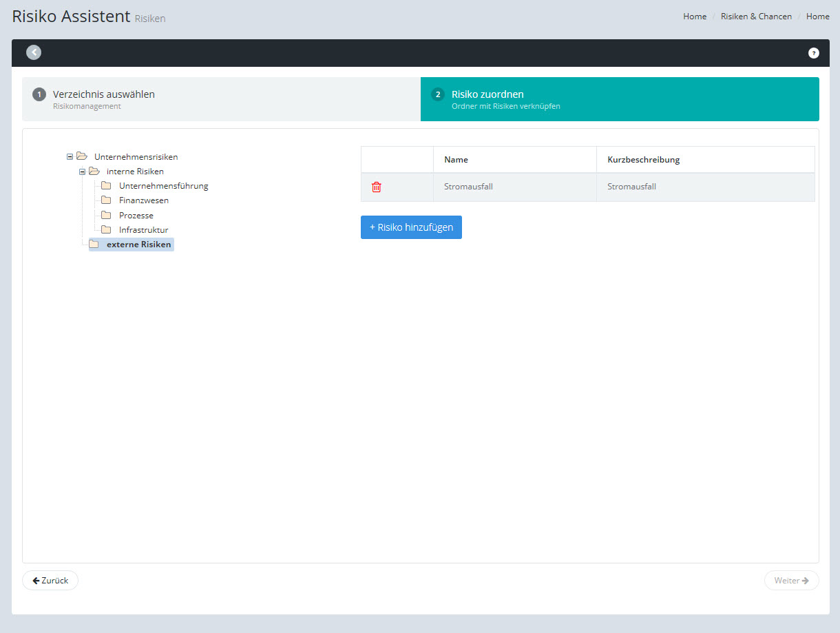Click the Weiter button
This screenshot has height=633, width=840.
[791, 581]
